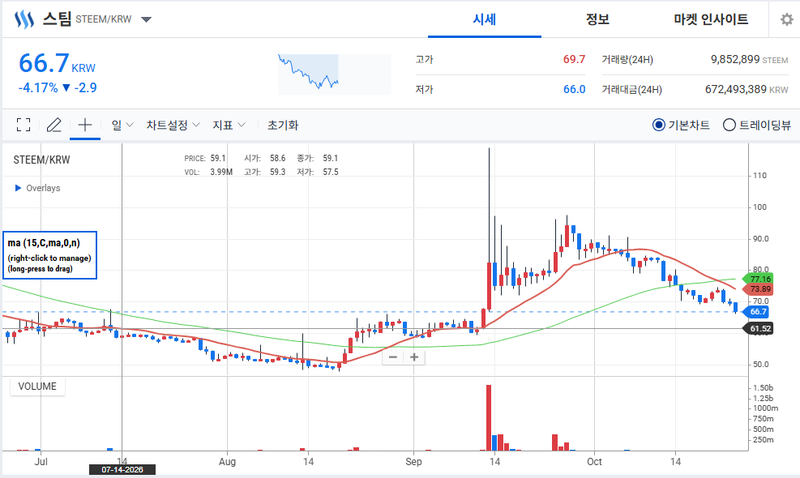Open the settings gear icon
The image size is (800, 478).
787,19
